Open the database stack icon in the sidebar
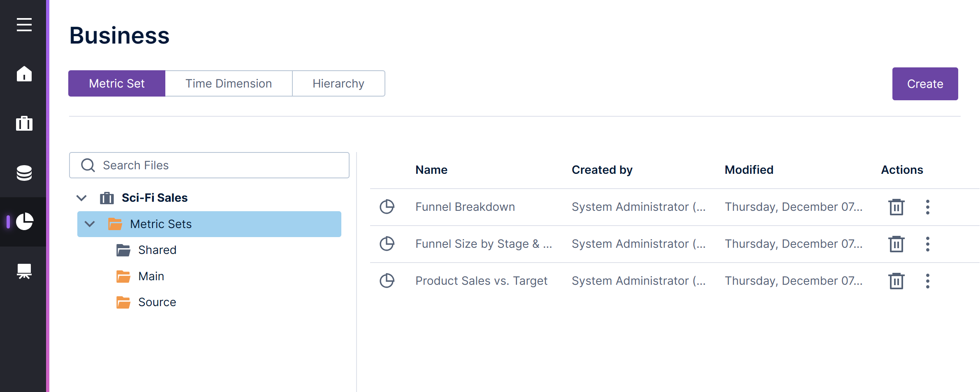 point(24,173)
